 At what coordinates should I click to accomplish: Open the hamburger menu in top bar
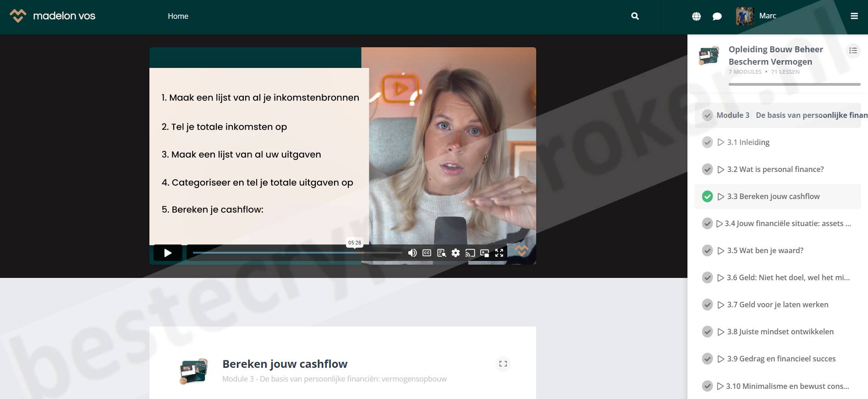coord(854,16)
